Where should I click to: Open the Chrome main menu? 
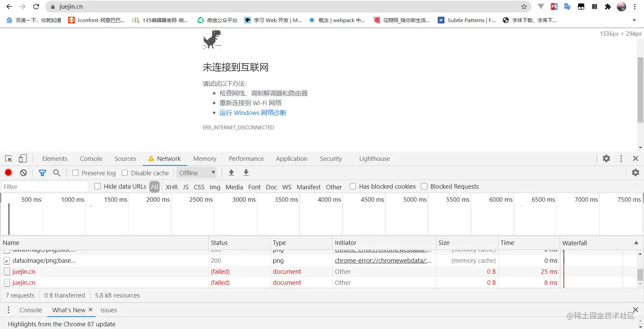click(635, 7)
